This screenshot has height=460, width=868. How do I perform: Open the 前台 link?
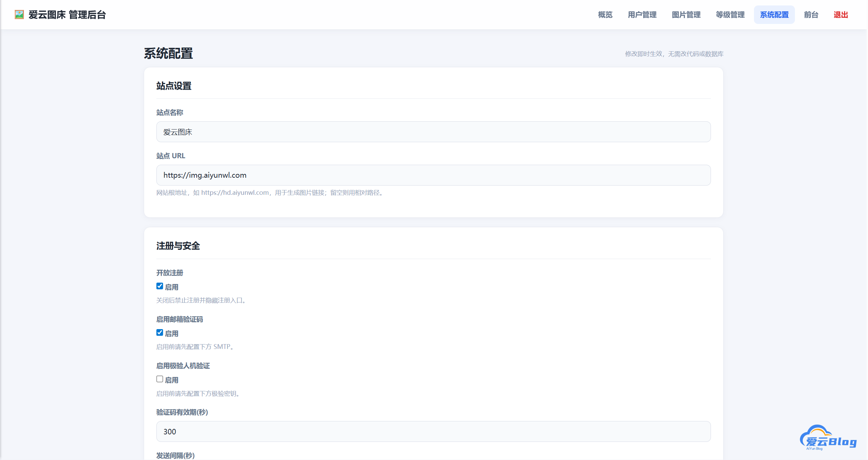click(x=811, y=15)
